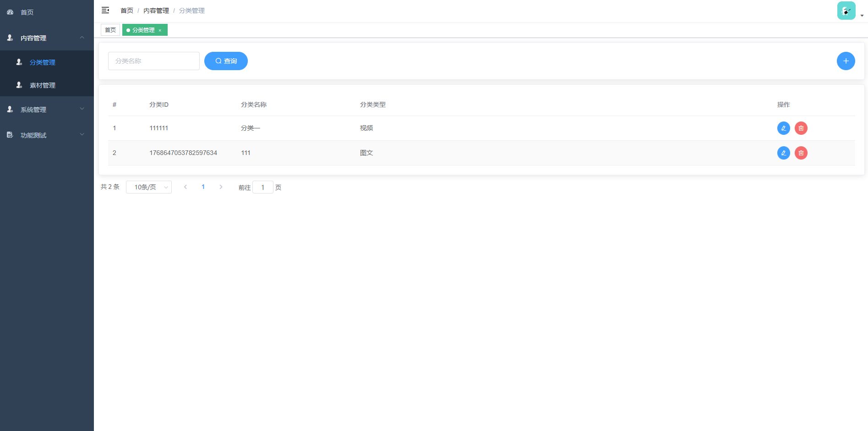Click the 查询 search button

(x=226, y=61)
